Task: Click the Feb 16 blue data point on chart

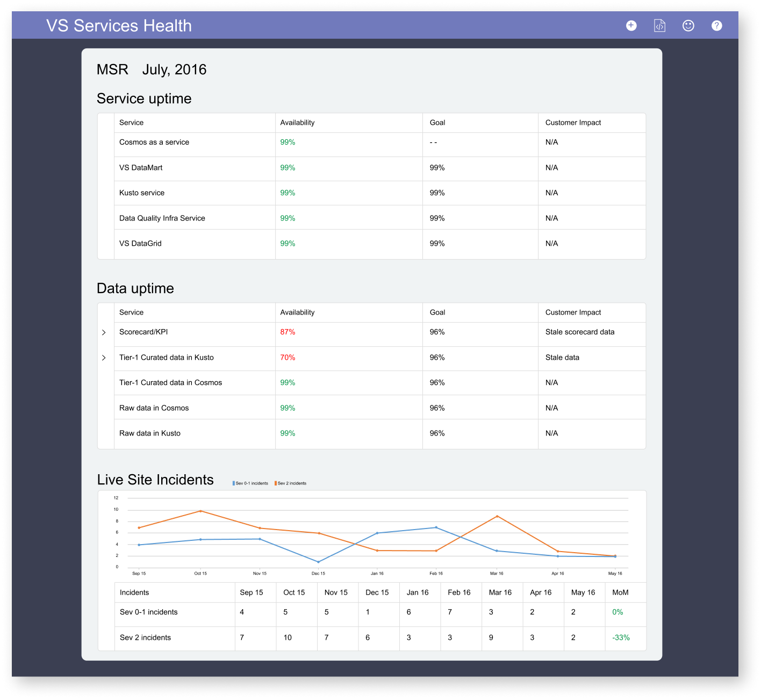Action: pos(436,527)
